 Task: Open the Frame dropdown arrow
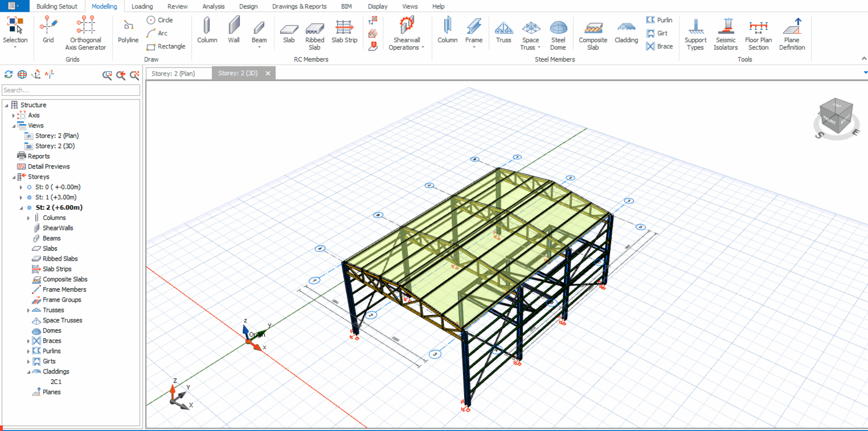click(x=474, y=47)
